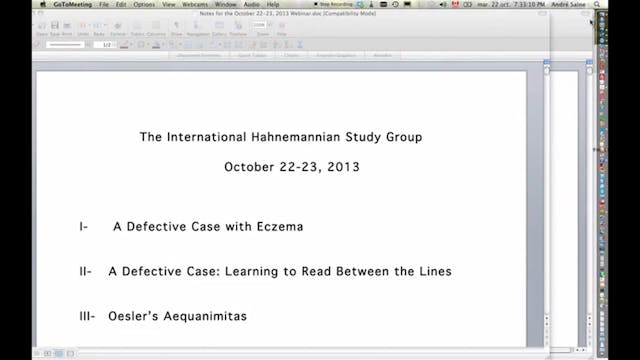Select the highlighted Print Layout view button
The width and height of the screenshot is (640, 360).
[x=59, y=353]
